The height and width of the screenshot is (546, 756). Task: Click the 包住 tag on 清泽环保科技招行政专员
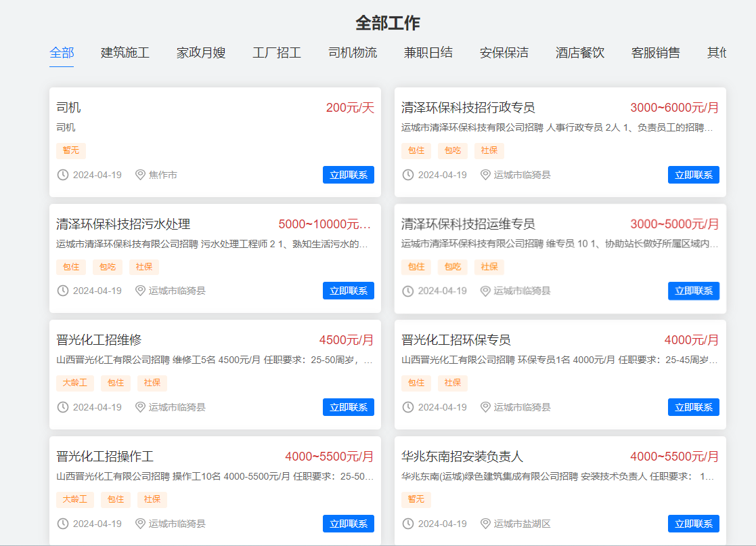click(x=416, y=150)
